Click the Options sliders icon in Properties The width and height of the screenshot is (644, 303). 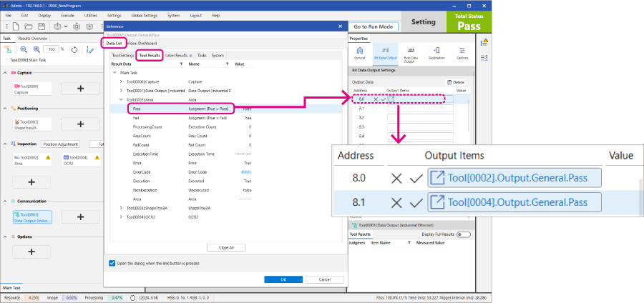click(x=462, y=53)
